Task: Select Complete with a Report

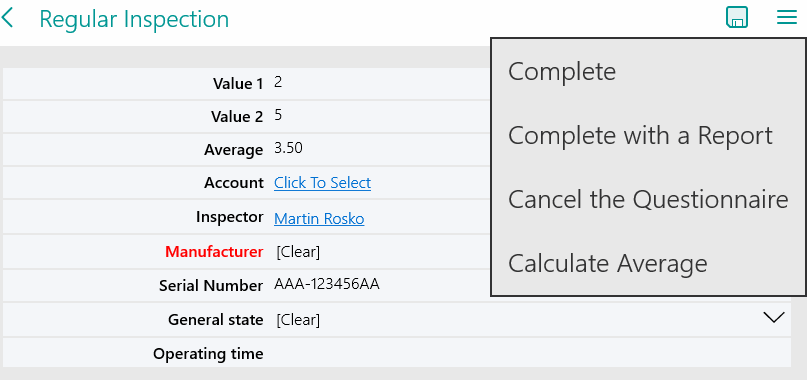Action: [640, 135]
